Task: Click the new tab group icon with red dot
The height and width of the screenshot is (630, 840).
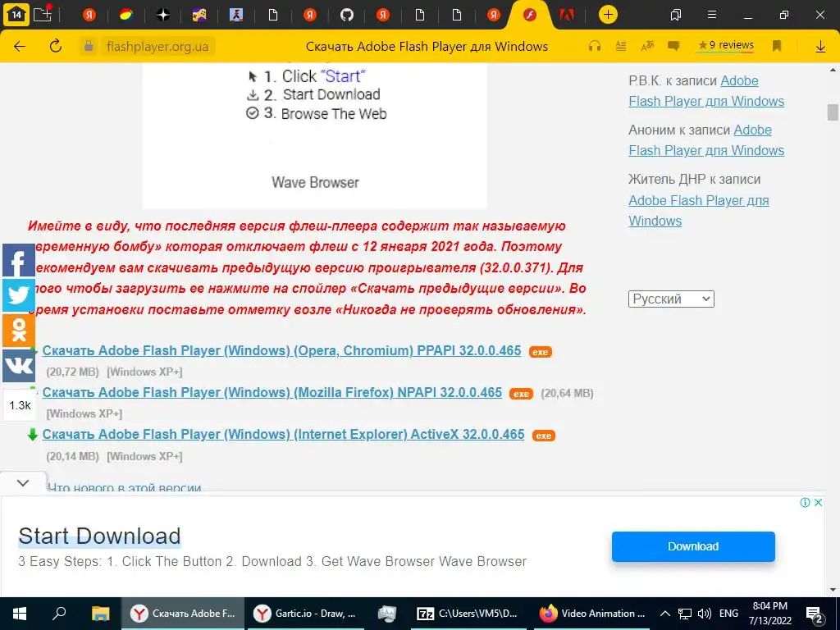Action: (x=43, y=13)
